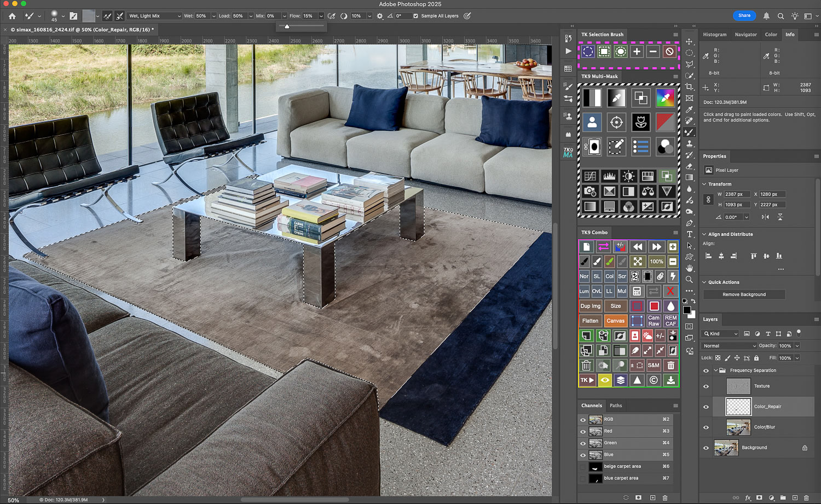Click the copyright icon in TK9 Combo
Image resolution: width=821 pixels, height=504 pixels.
(x=654, y=380)
